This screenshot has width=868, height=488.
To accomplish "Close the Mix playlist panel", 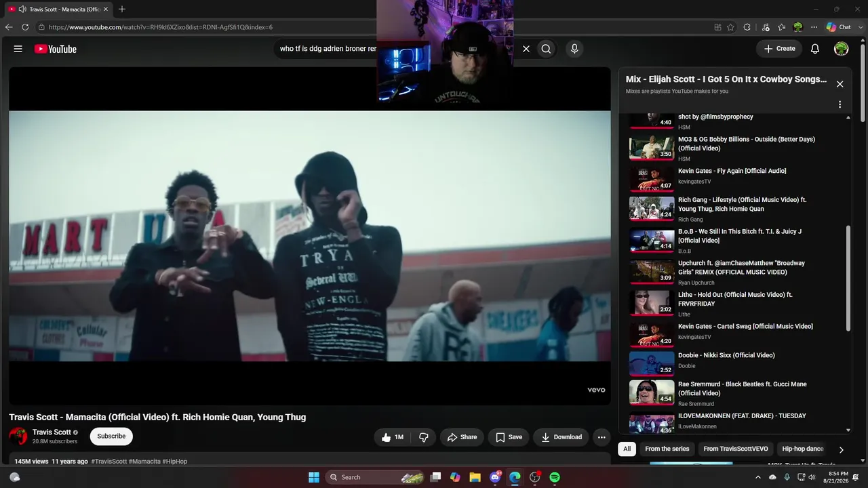I will [840, 84].
